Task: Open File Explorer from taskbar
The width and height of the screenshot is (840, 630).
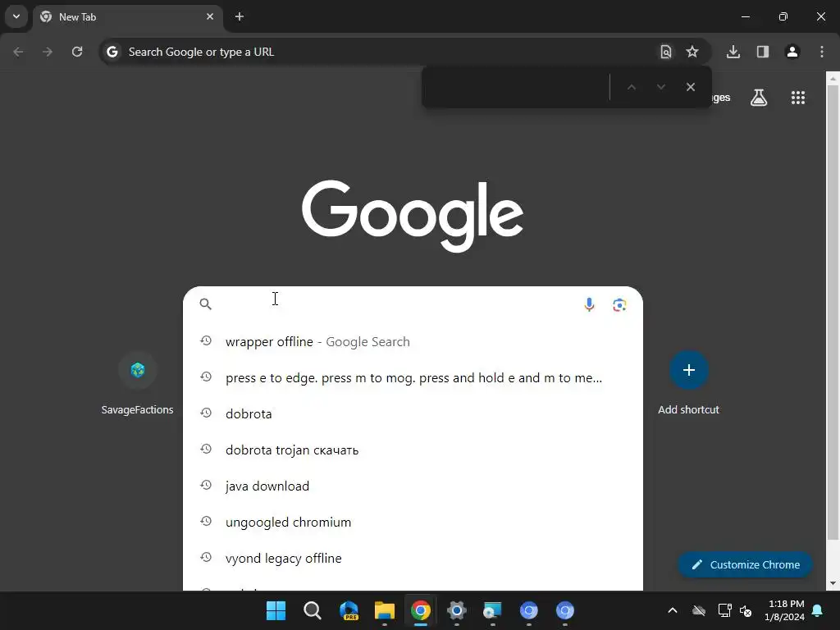Action: click(385, 610)
